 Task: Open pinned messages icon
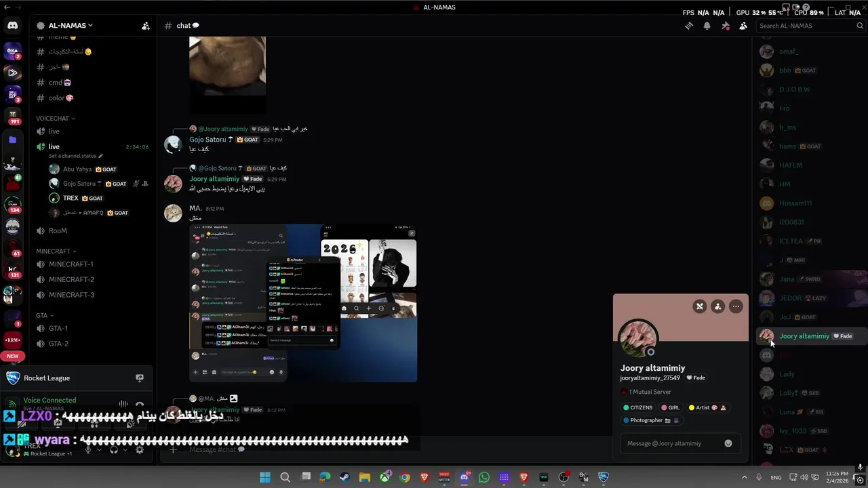[x=725, y=26]
